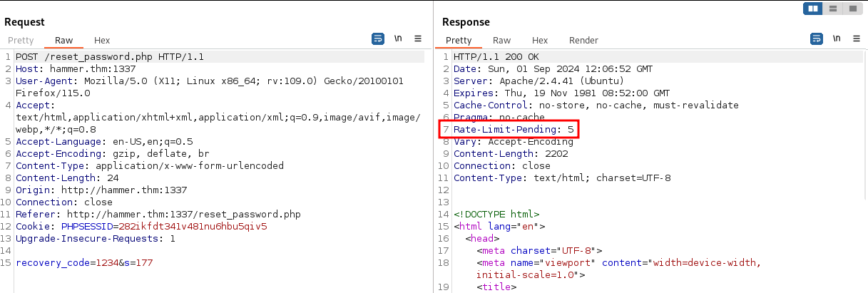
Task: Click the <title> tag line
Action: (x=496, y=287)
